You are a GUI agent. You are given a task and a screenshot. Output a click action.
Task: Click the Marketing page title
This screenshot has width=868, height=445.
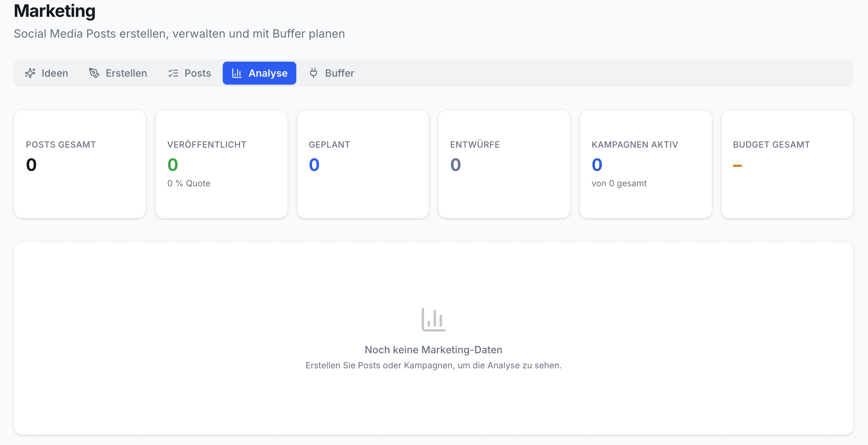coord(55,11)
